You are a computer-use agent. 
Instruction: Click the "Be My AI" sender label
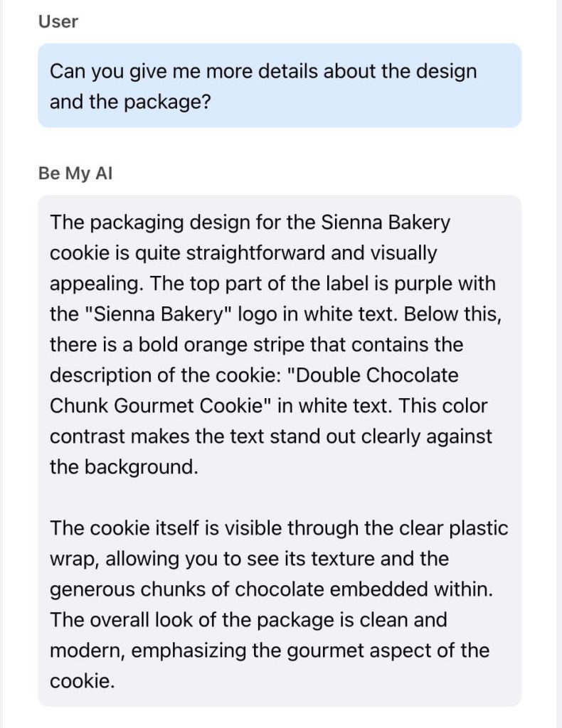pos(75,174)
